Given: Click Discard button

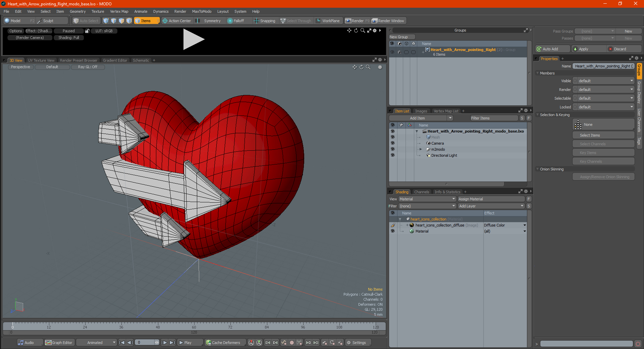Looking at the screenshot, I should (x=624, y=49).
